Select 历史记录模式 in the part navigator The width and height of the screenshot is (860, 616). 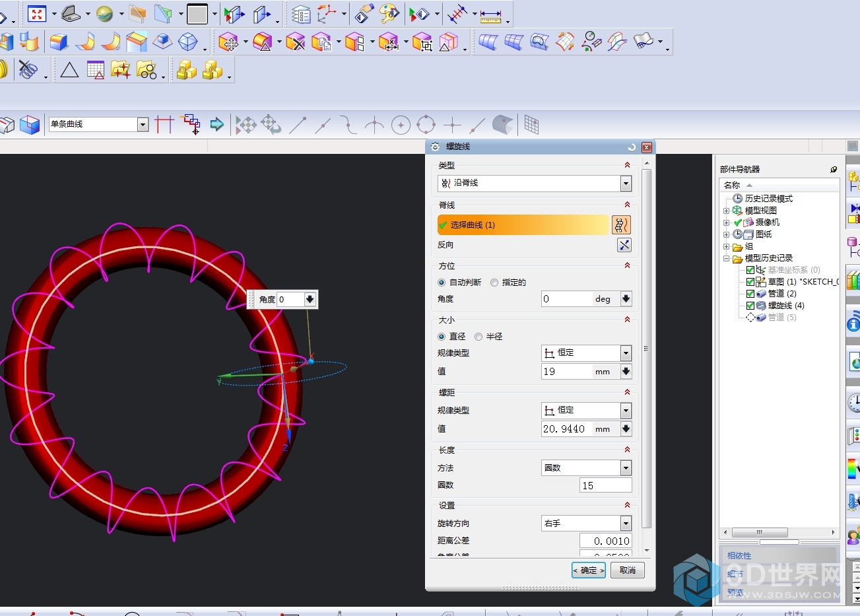click(x=768, y=199)
